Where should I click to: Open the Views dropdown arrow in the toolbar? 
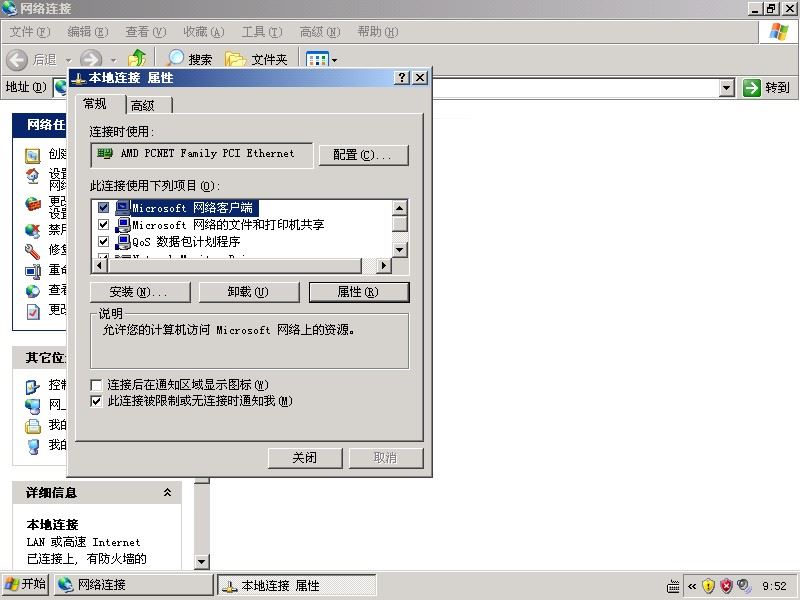334,60
